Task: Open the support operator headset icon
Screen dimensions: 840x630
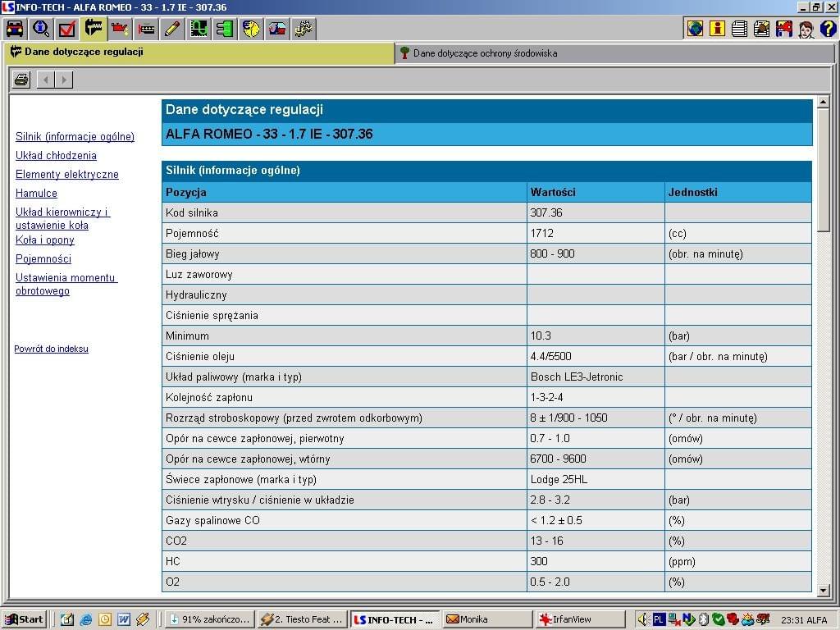Action: 806,29
